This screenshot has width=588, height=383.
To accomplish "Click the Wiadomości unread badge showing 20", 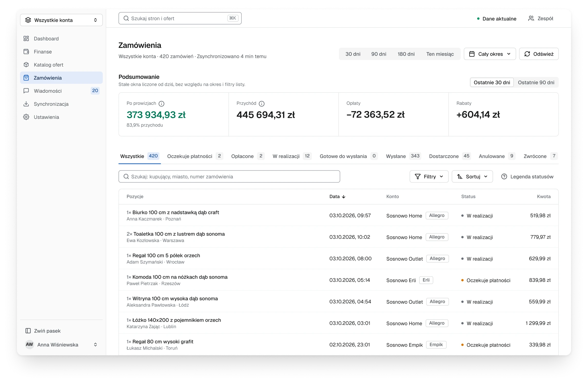I will [x=95, y=90].
